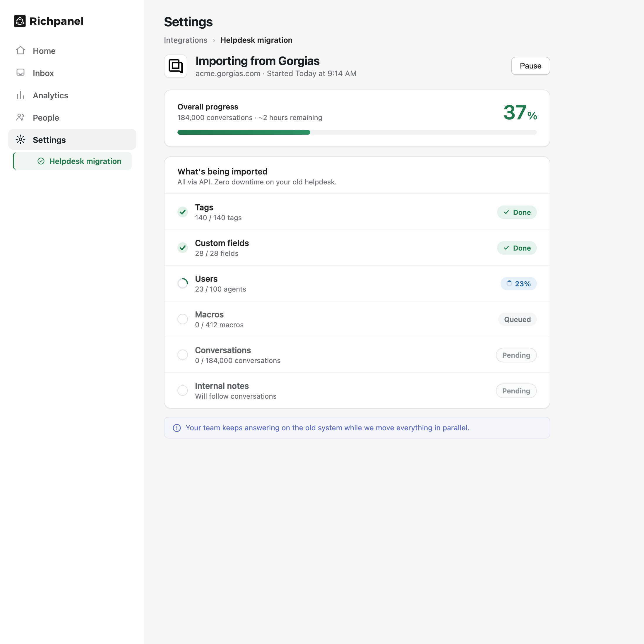
Task: Click the Helpdesk migration breadcrumb
Action: 256,40
